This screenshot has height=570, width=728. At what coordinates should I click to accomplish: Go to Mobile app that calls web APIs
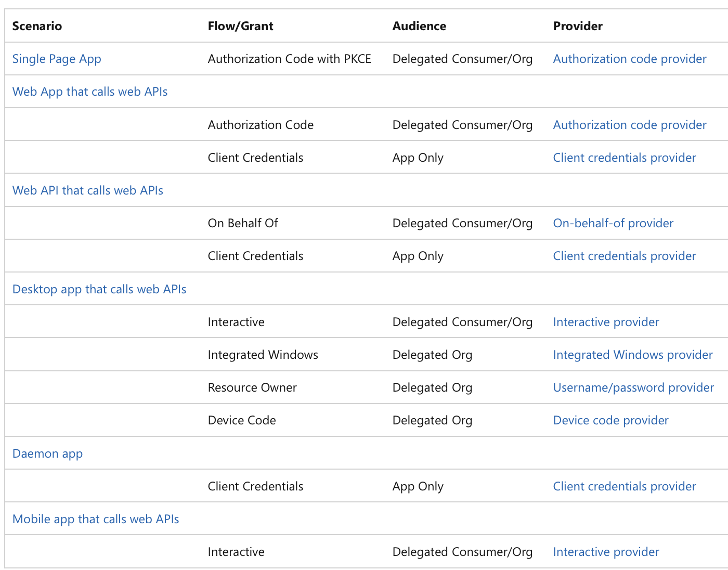coord(96,519)
